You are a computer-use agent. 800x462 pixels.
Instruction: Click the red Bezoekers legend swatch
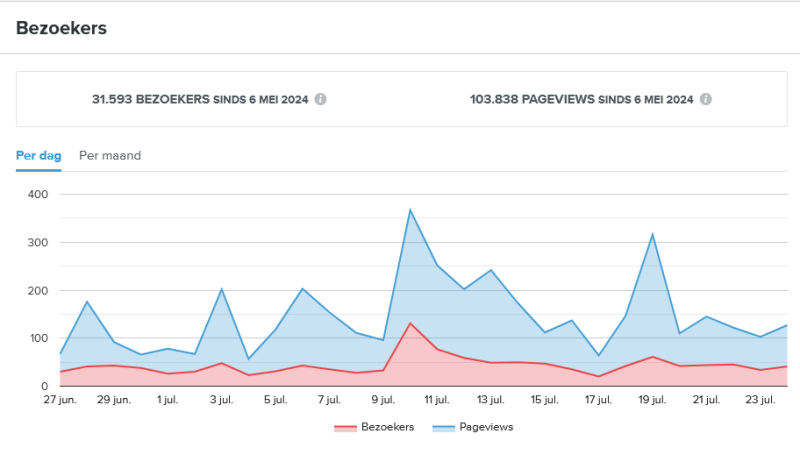point(345,428)
